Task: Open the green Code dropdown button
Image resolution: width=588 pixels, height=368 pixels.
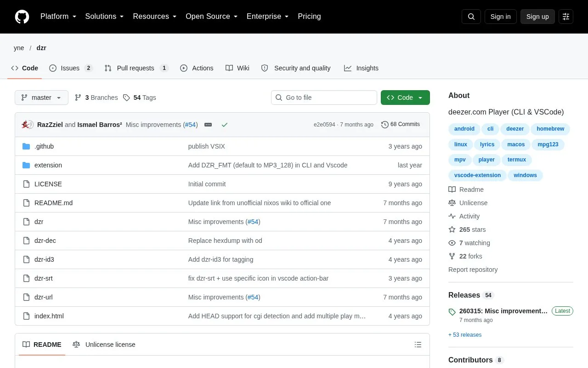Action: coord(405,98)
